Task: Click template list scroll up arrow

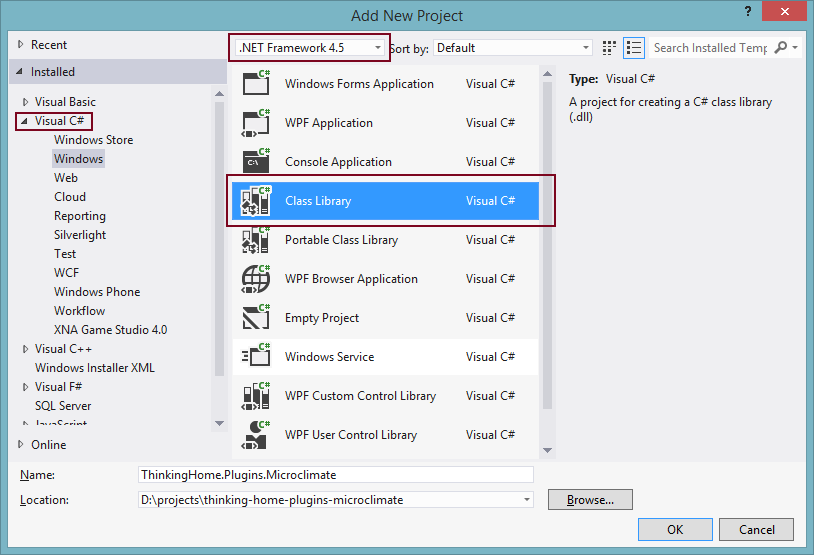Action: 547,74
